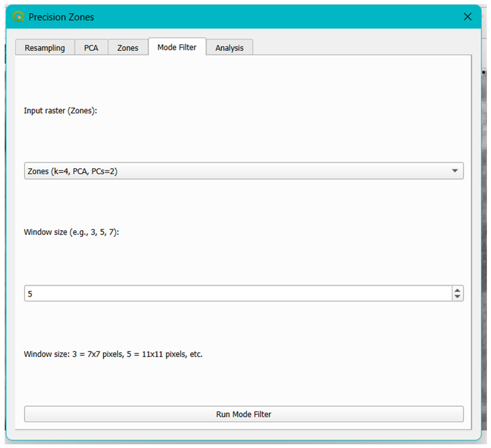Viewport: 491px width, 448px height.
Task: Close the Precision Zones dialog
Action: pyautogui.click(x=467, y=17)
